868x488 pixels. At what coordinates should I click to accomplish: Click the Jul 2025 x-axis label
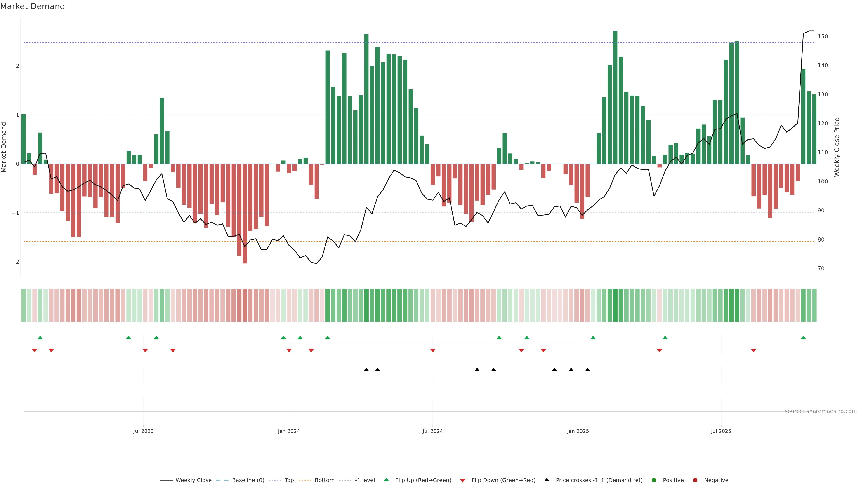tap(721, 432)
